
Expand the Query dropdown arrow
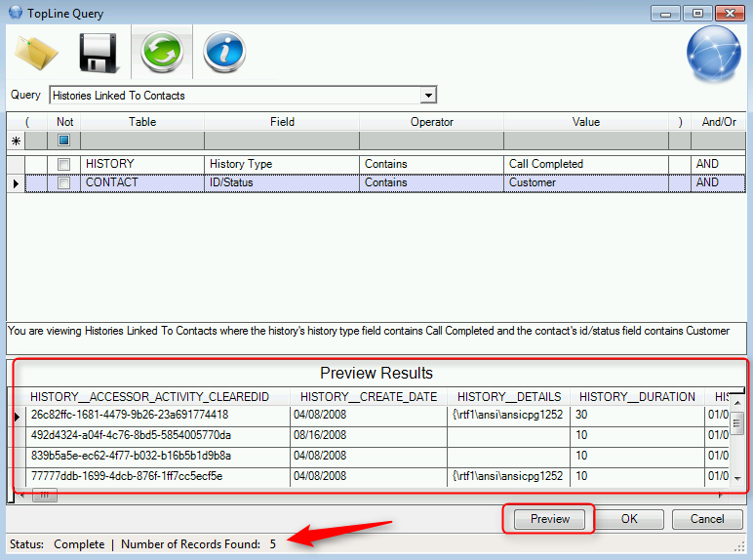click(428, 95)
